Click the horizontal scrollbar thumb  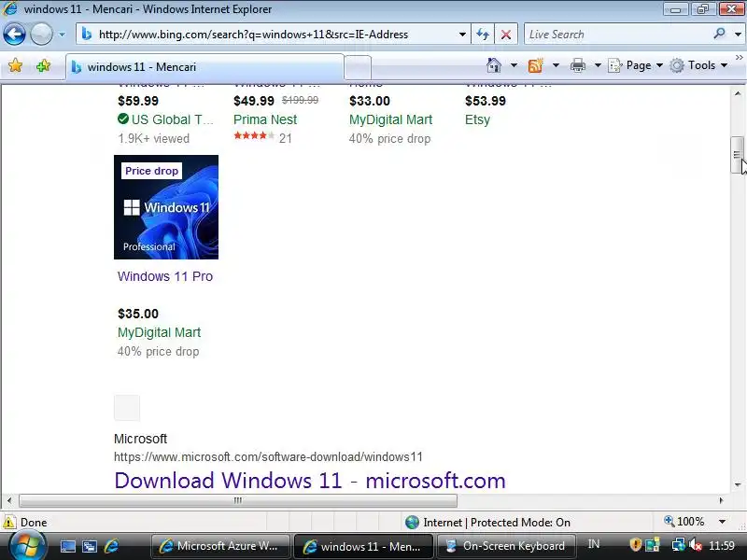238,500
